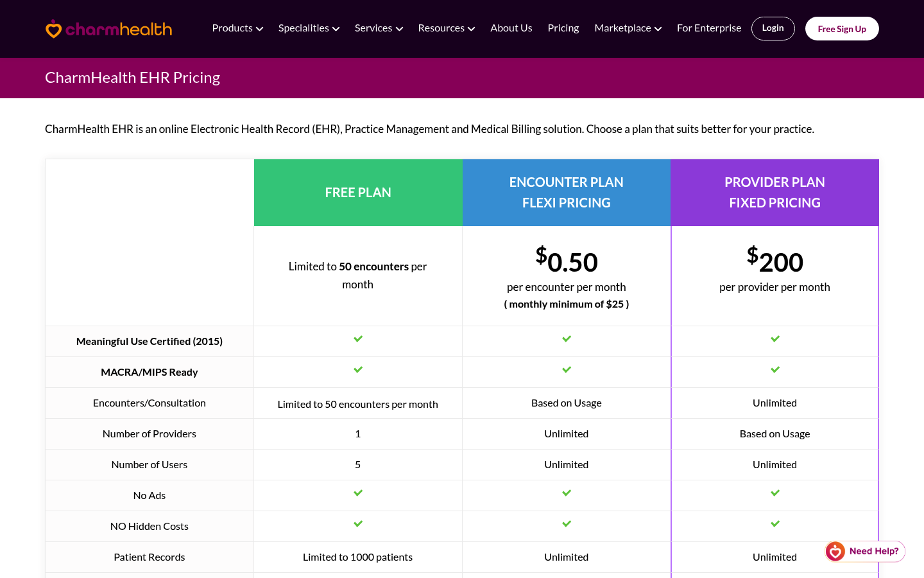Go to the About Us page
Viewport: 924px width, 578px height.
click(511, 28)
